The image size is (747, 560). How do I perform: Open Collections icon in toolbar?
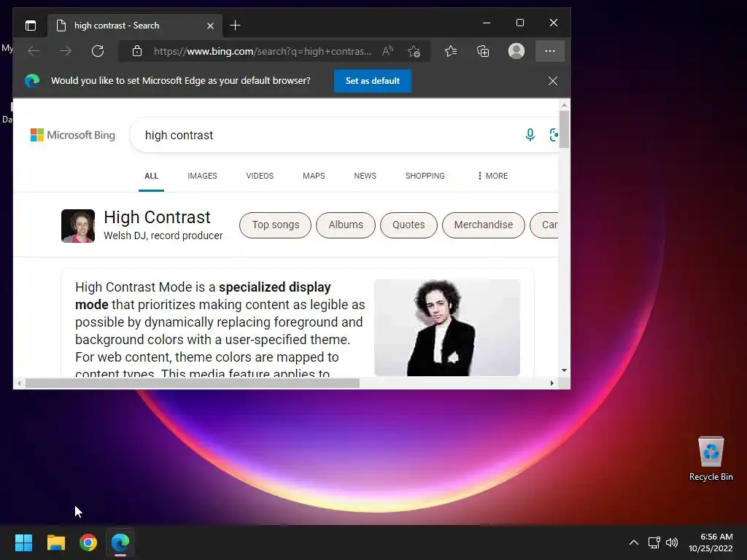point(483,51)
